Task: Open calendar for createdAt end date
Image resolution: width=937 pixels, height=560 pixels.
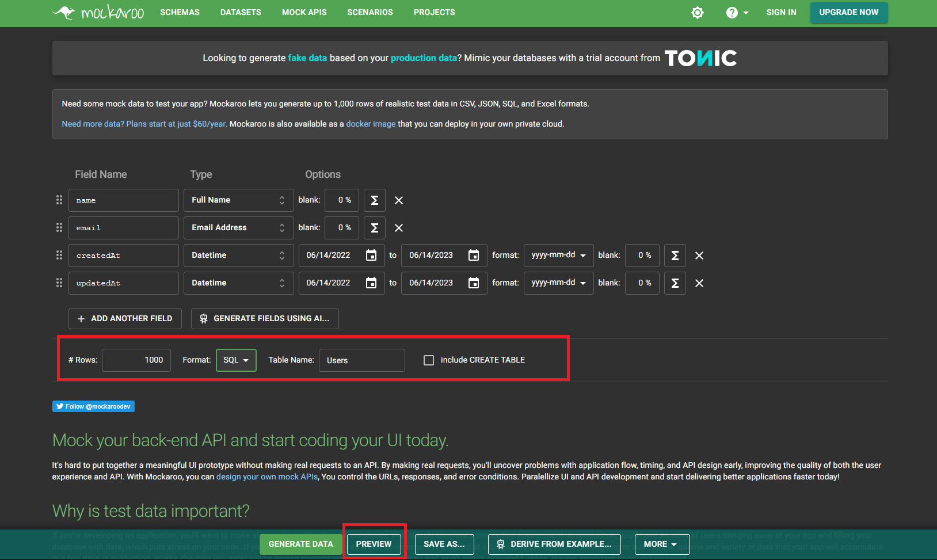Action: tap(474, 255)
